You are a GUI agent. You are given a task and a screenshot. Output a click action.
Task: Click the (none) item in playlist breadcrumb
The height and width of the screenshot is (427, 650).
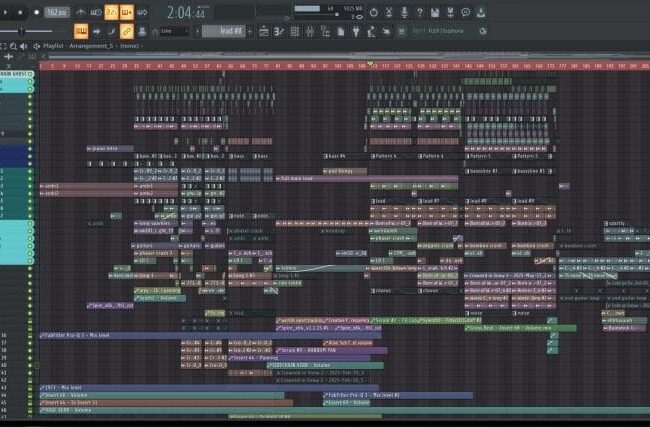point(130,46)
